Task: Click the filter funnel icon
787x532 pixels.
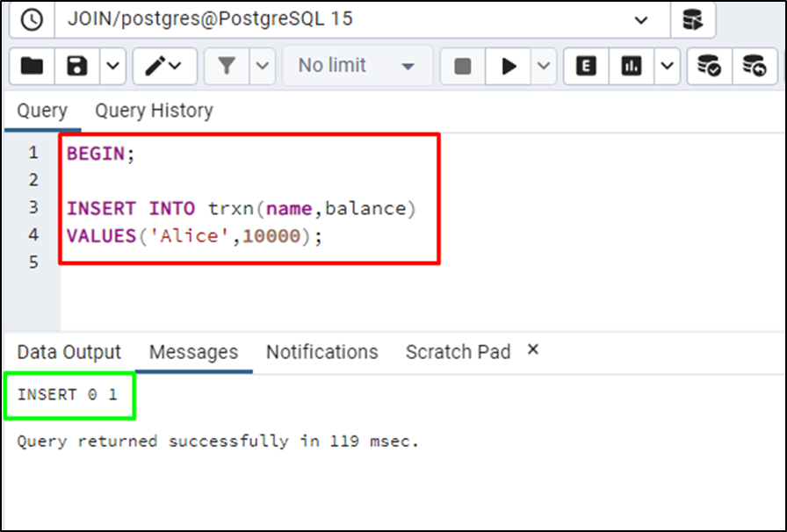Action: tap(227, 66)
